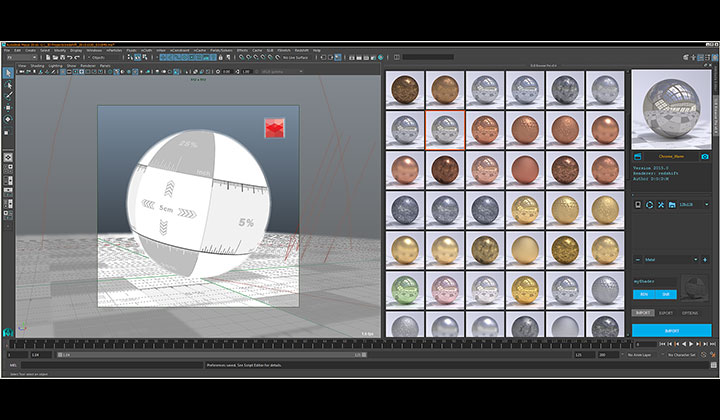This screenshot has height=420, width=720.
Task: Open the Windows menu
Action: [94, 50]
